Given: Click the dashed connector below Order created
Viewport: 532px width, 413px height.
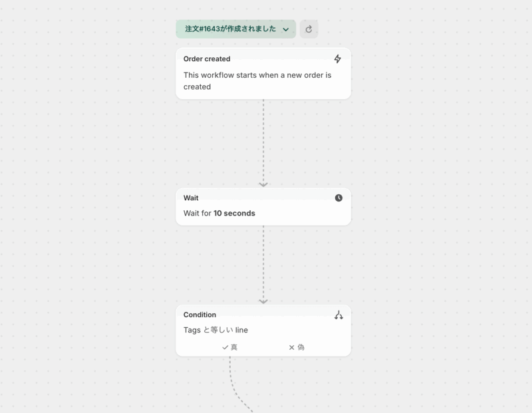Looking at the screenshot, I should click(263, 140).
